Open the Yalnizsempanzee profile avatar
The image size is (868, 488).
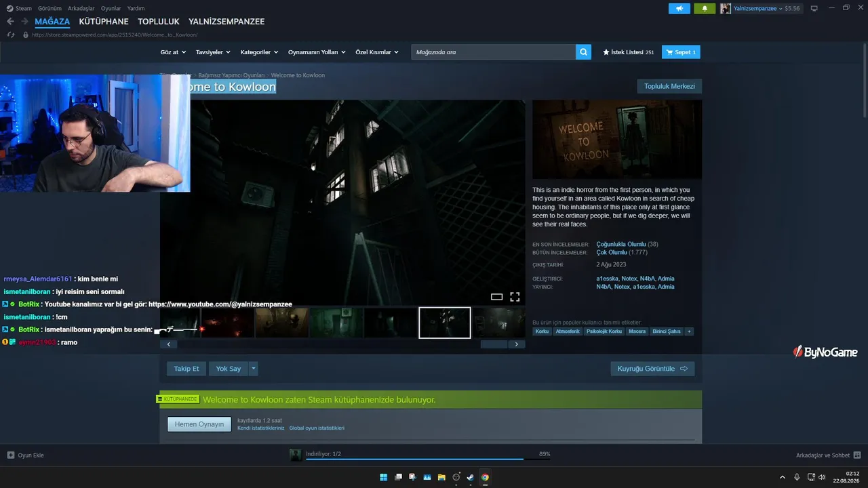726,8
